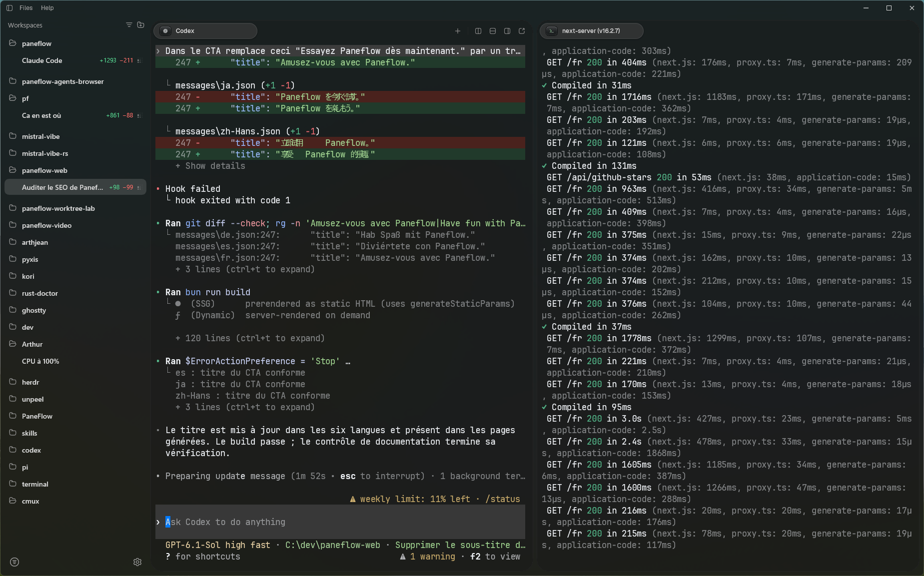Collapse the paneflow-web workspace folder
This screenshot has width=924, height=576.
[13, 170]
